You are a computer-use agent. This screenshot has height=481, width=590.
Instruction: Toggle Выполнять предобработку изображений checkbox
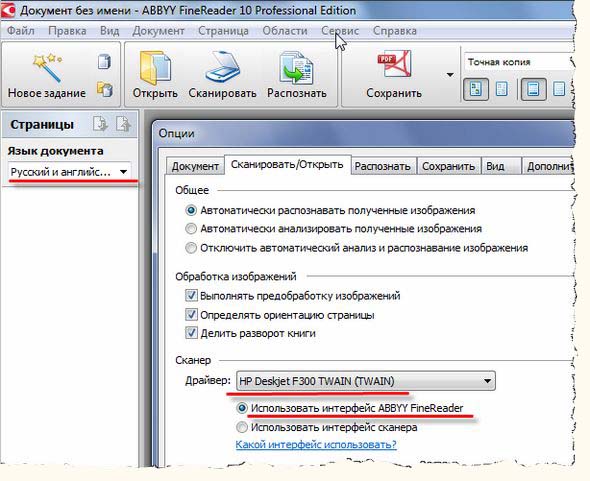pos(191,295)
